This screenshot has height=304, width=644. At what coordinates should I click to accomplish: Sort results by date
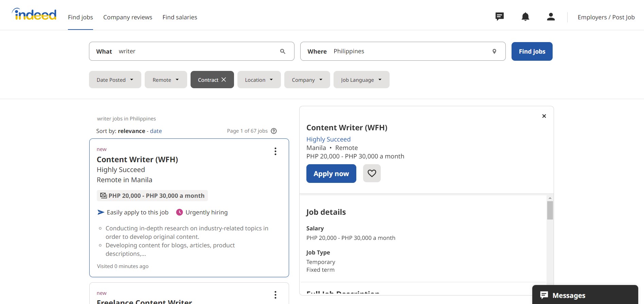156,131
